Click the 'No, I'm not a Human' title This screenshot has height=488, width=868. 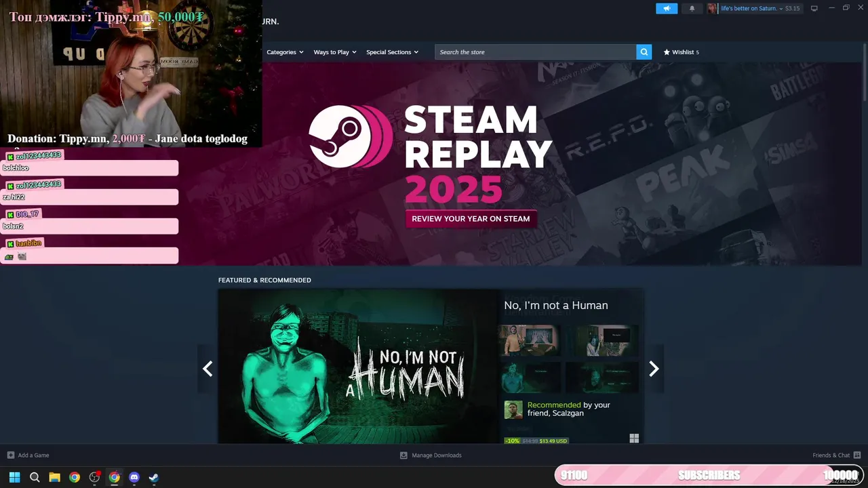pos(556,306)
